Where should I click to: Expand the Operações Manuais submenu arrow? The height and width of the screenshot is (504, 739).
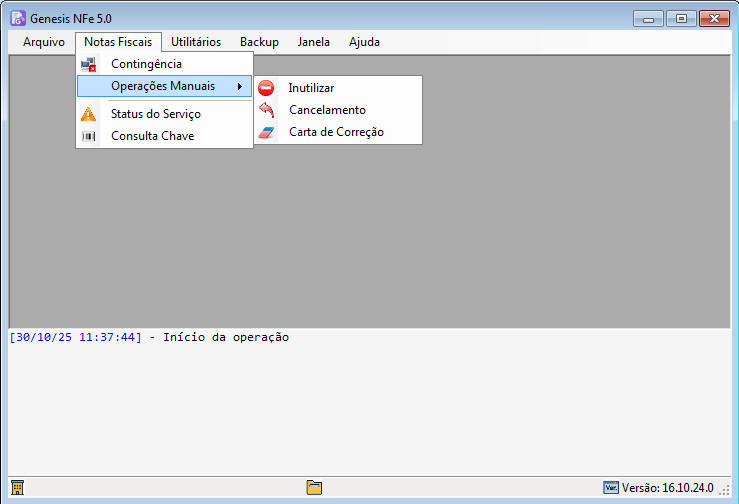tap(239, 87)
